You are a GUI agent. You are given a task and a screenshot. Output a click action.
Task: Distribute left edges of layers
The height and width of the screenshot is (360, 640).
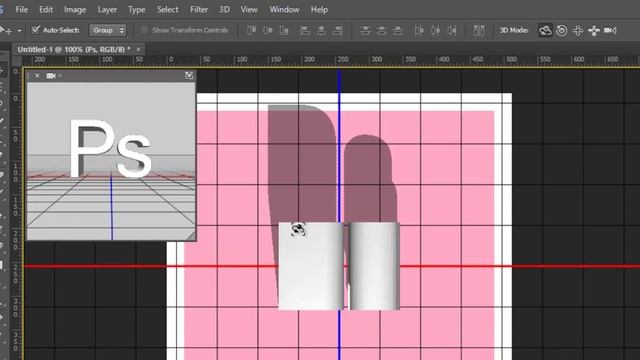pos(419,30)
